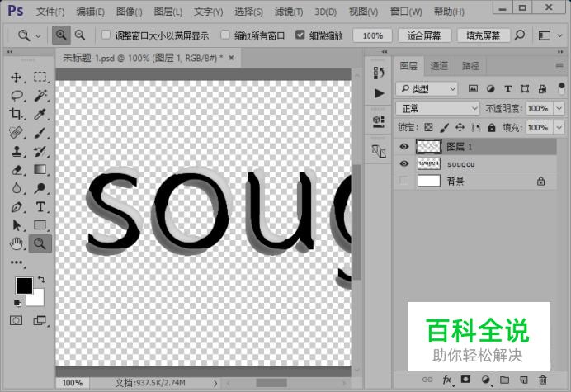The width and height of the screenshot is (571, 392).
Task: Select the Eraser tool
Action: point(16,170)
